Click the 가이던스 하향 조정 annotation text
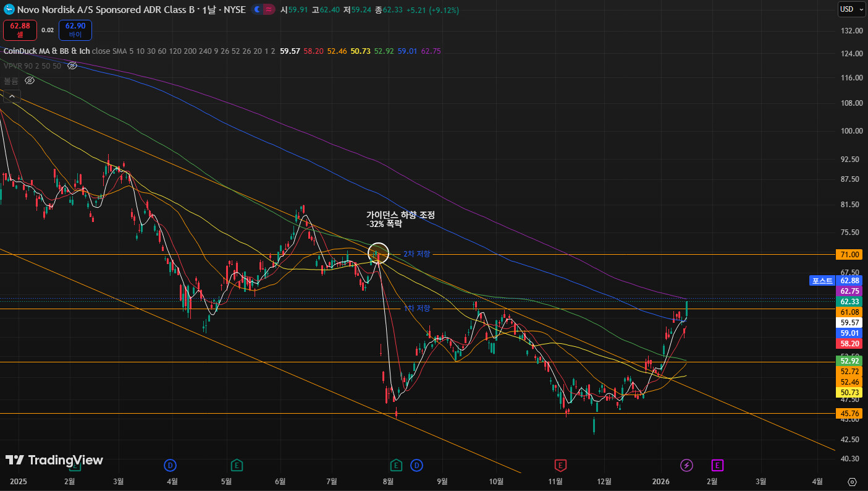 pos(401,215)
